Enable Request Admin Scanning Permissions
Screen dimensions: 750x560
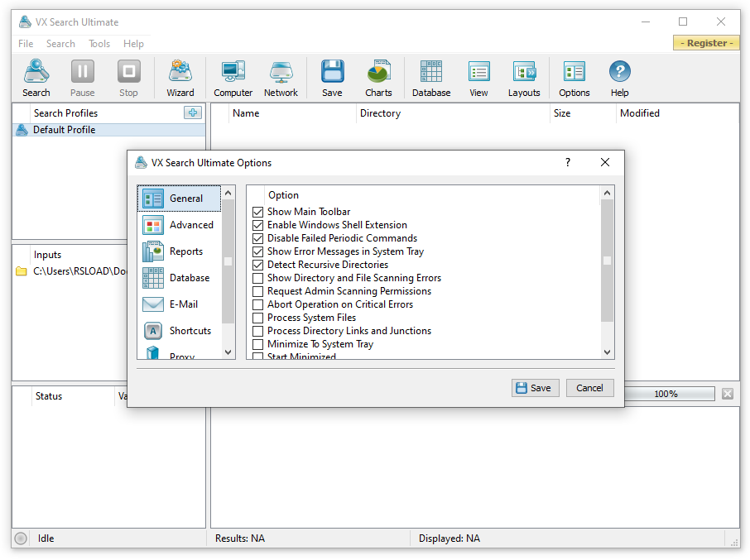click(x=257, y=291)
